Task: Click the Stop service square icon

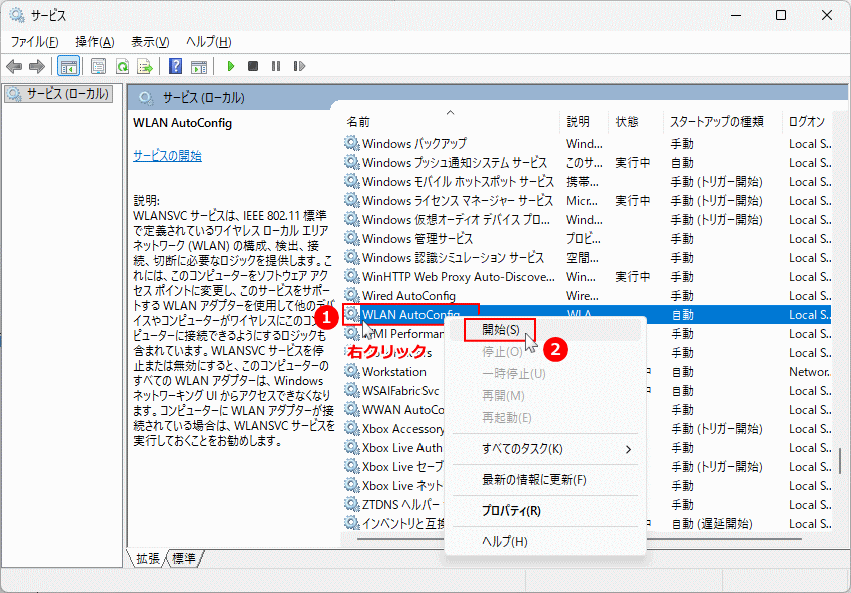Action: (253, 66)
